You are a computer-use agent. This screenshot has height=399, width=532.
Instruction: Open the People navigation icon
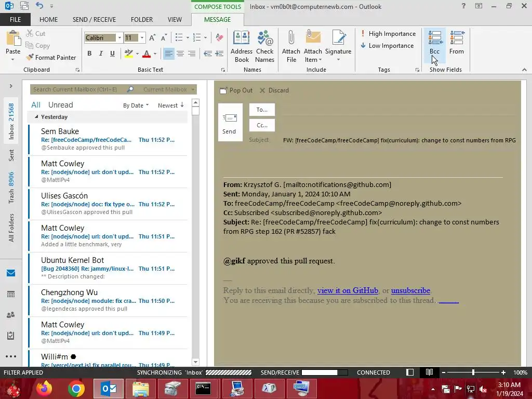[11, 315]
